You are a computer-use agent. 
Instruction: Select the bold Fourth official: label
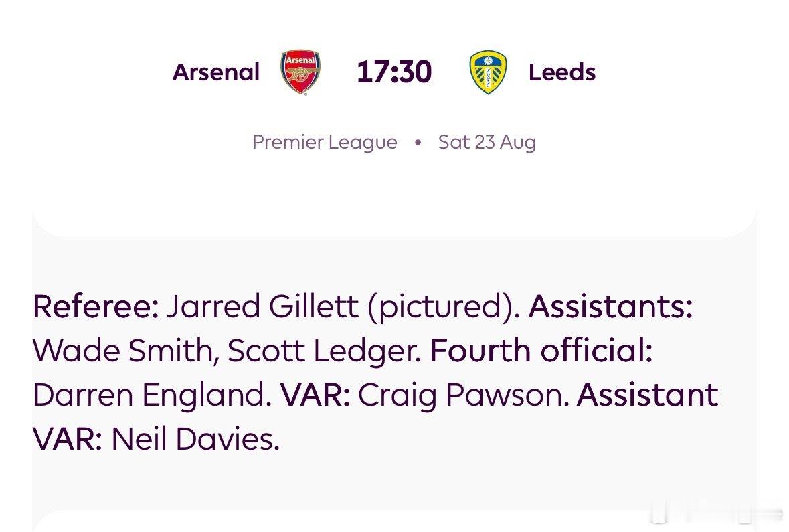[541, 350]
